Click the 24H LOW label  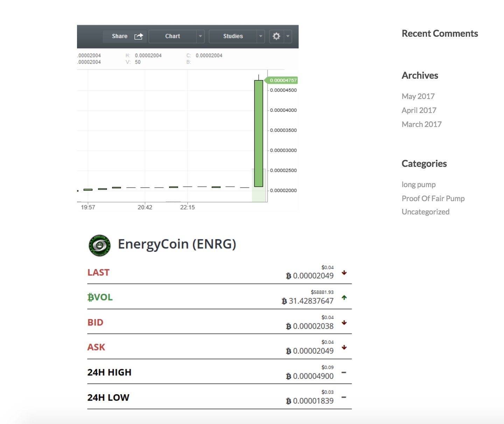(x=108, y=397)
